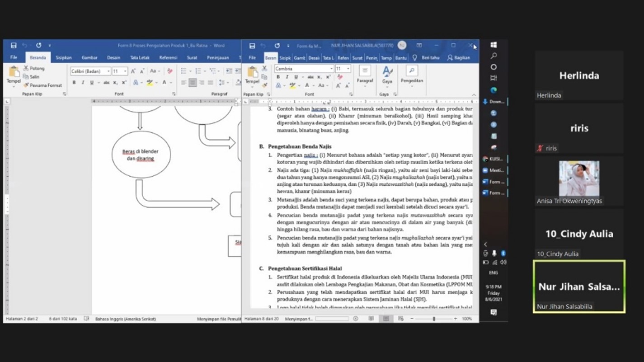Image resolution: width=644 pixels, height=362 pixels.
Task: Open Pengeditan search tools in right window
Action: click(411, 75)
